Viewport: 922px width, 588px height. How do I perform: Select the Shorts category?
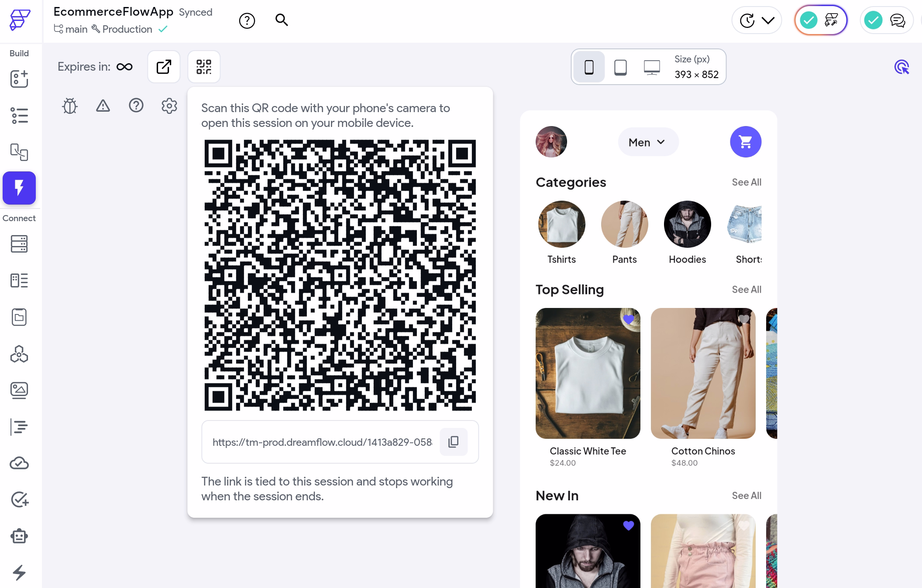(745, 232)
